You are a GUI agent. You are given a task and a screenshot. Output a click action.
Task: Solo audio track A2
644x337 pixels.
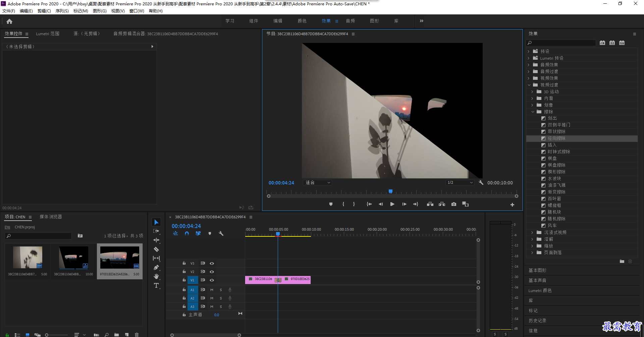click(221, 298)
